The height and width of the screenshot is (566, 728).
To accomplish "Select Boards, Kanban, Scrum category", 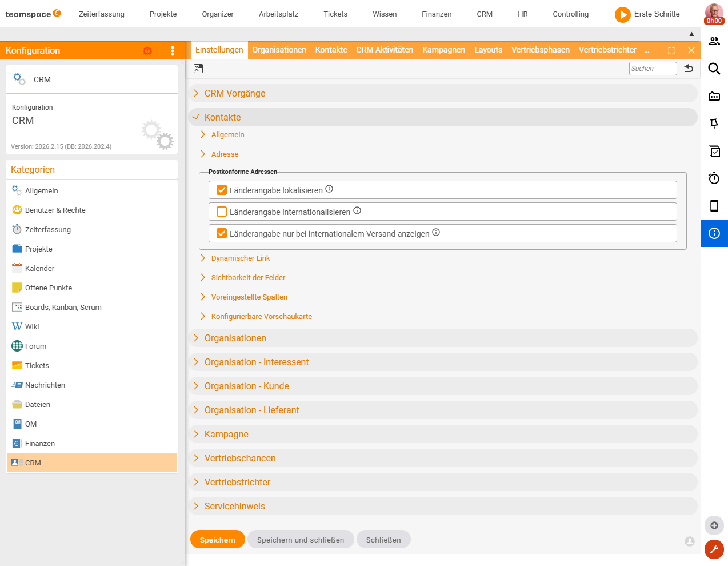I will (92, 308).
